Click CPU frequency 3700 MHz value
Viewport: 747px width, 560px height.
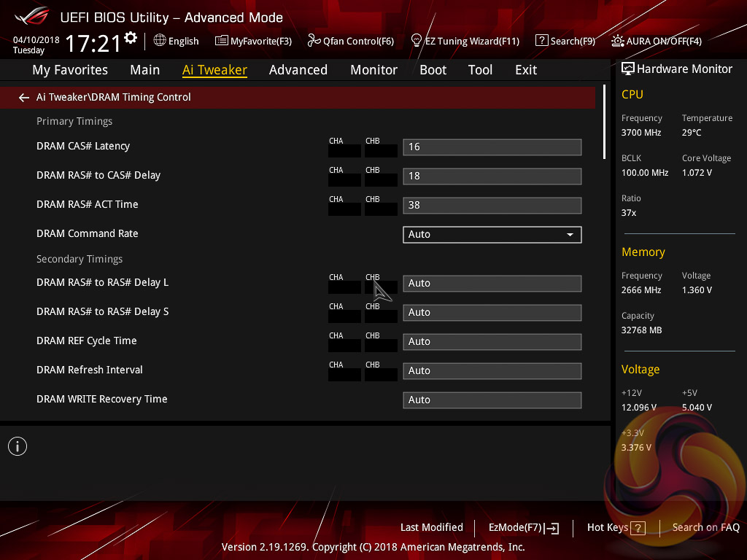click(640, 133)
